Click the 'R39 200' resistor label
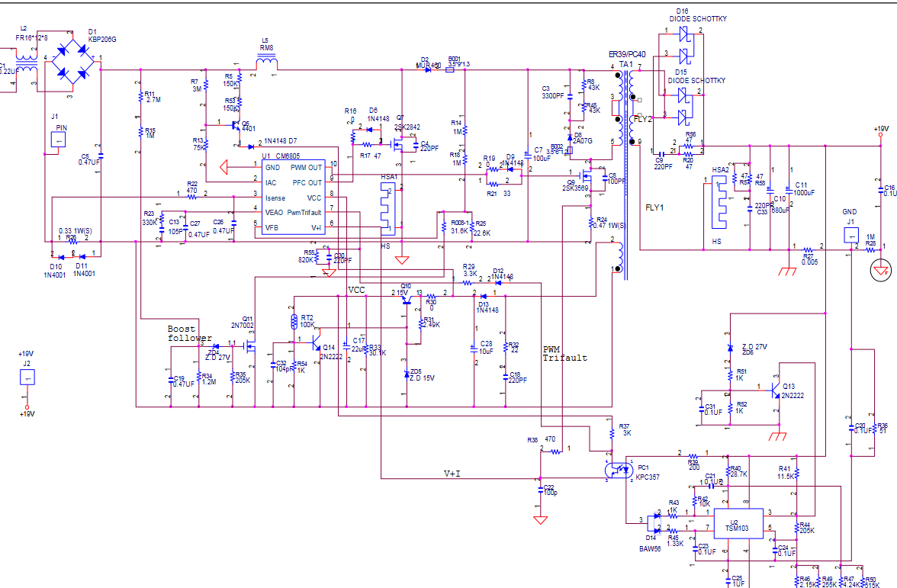This screenshot has width=897, height=588. tap(693, 464)
